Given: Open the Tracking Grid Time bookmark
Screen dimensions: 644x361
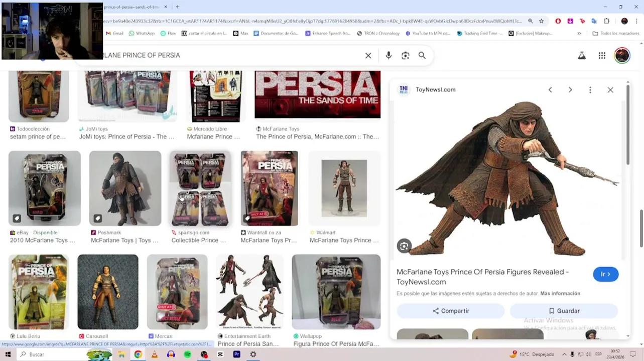Looking at the screenshot, I should (x=480, y=34).
